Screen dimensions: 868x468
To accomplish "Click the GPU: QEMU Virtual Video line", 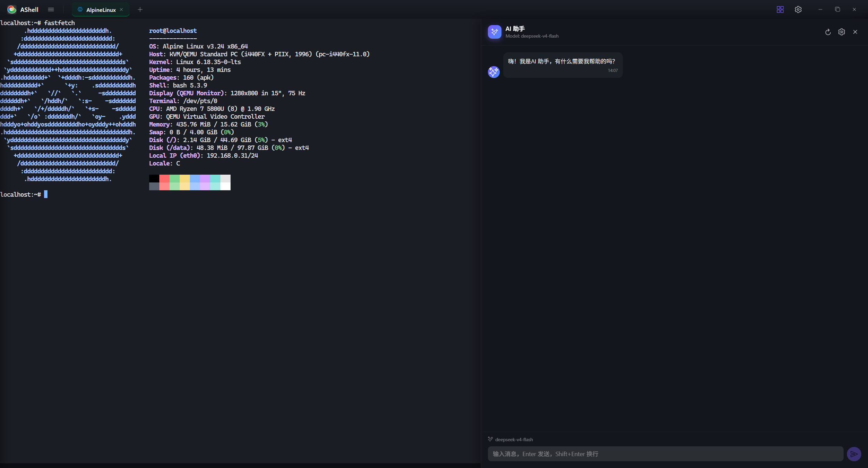I will point(207,117).
